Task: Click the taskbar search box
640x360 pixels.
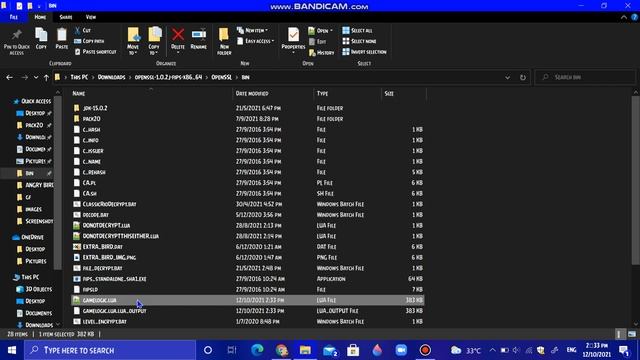Action: pyautogui.click(x=110, y=350)
